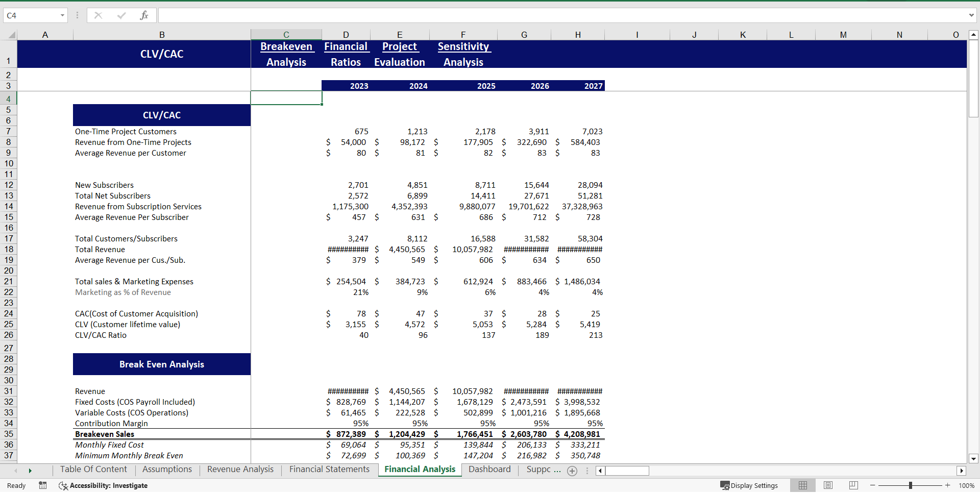Switch to the Dashboard sheet tab
Image resolution: width=980 pixels, height=493 pixels.
(x=489, y=470)
